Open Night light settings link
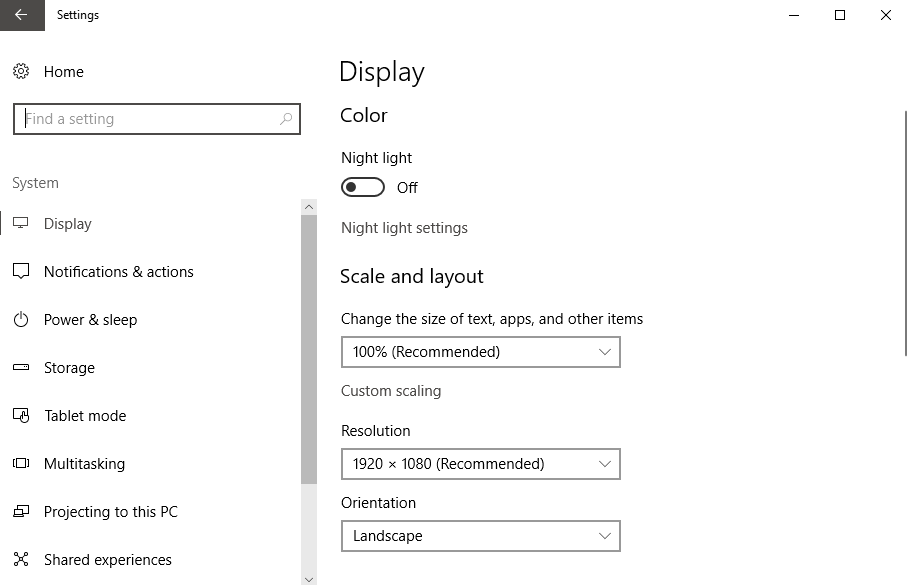 point(404,228)
